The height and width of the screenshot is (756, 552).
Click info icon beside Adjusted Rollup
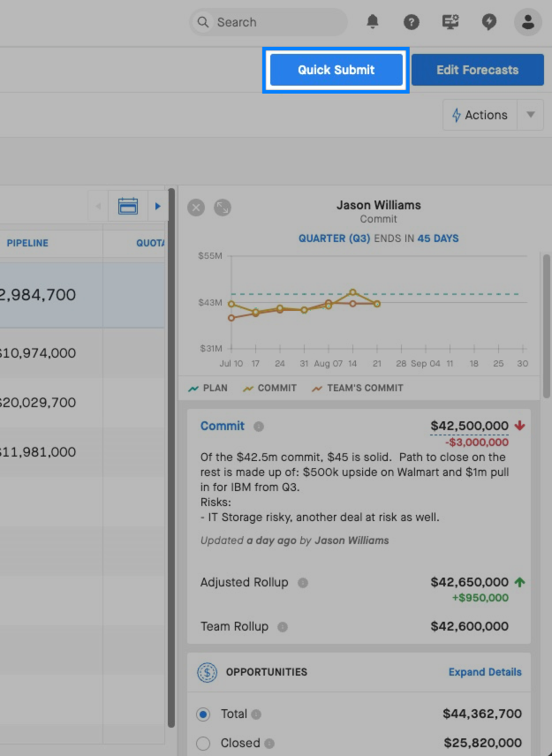tap(303, 583)
